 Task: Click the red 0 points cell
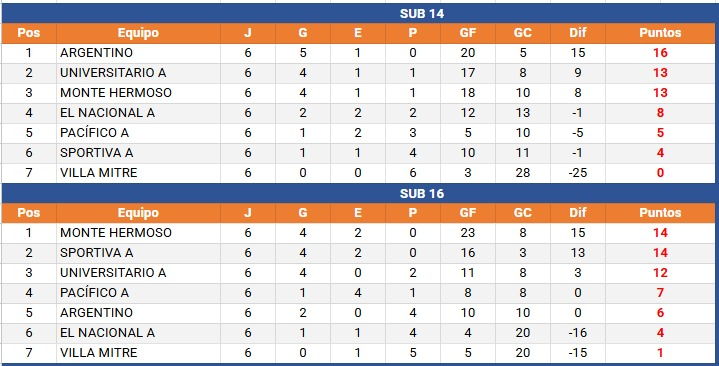pyautogui.click(x=660, y=173)
